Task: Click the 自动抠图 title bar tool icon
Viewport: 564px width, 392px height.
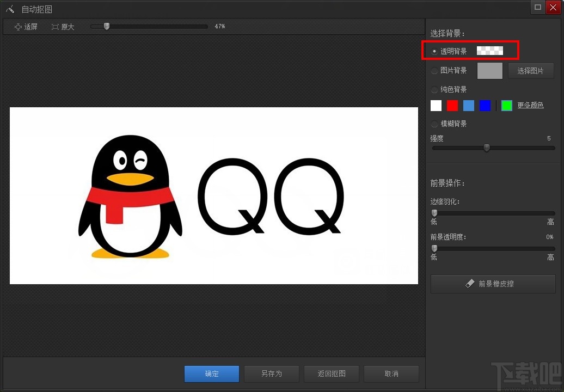Action: pos(10,9)
